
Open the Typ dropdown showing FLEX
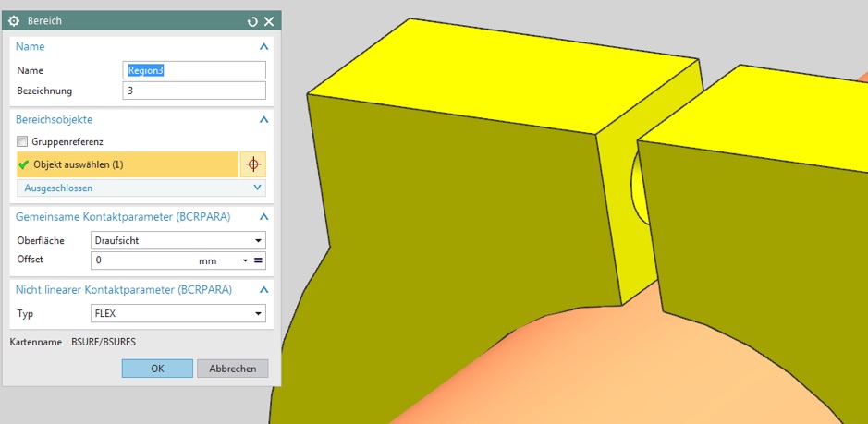click(177, 313)
